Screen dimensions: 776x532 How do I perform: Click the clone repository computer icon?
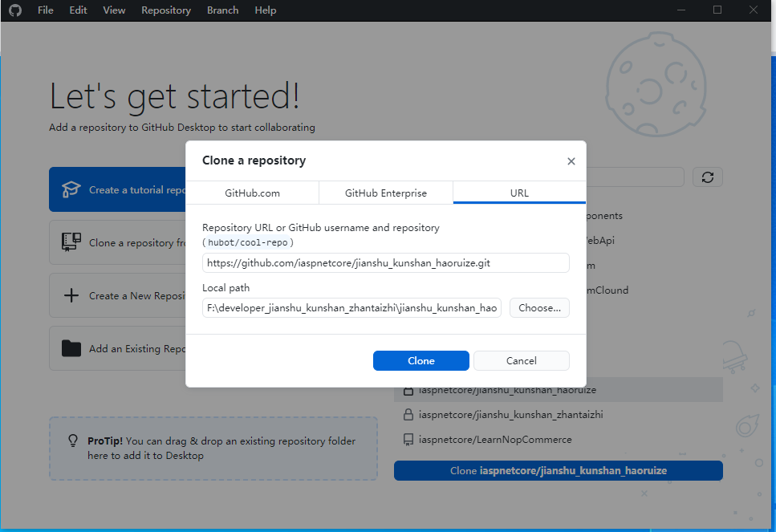tap(71, 242)
